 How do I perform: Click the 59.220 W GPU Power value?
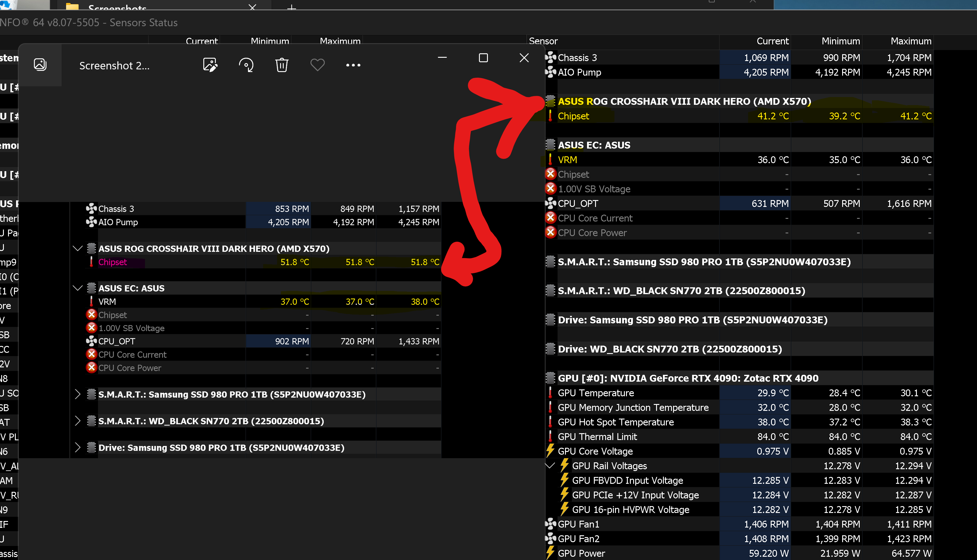point(769,553)
